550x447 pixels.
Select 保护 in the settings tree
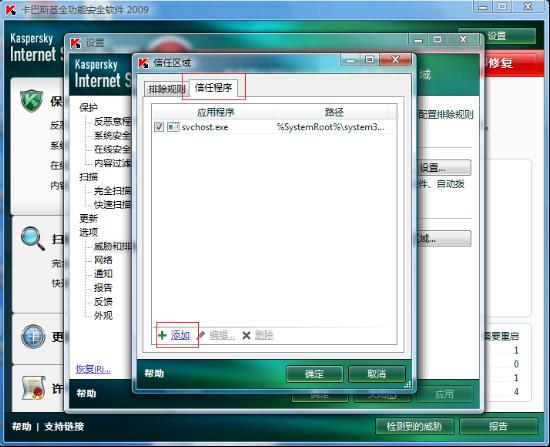88,107
